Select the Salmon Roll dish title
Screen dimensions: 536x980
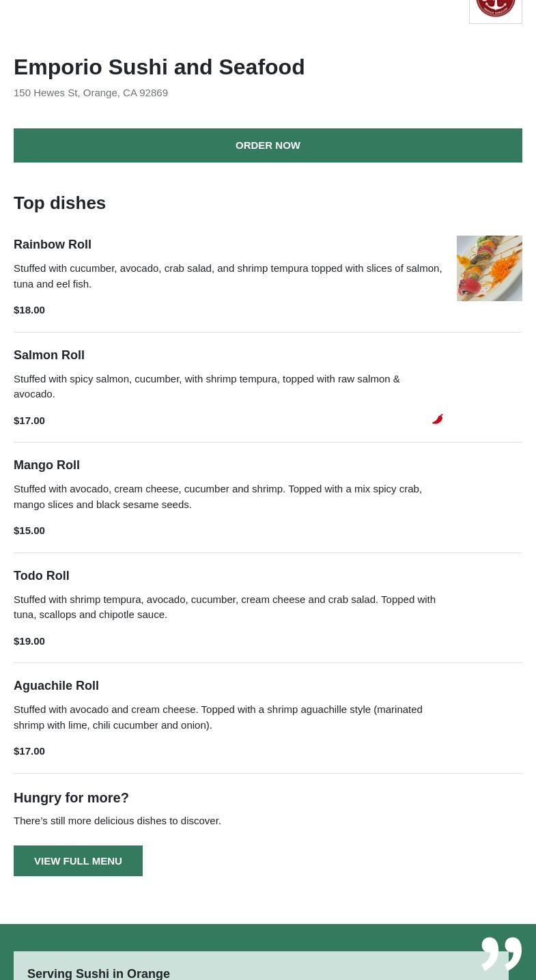[x=49, y=355]
